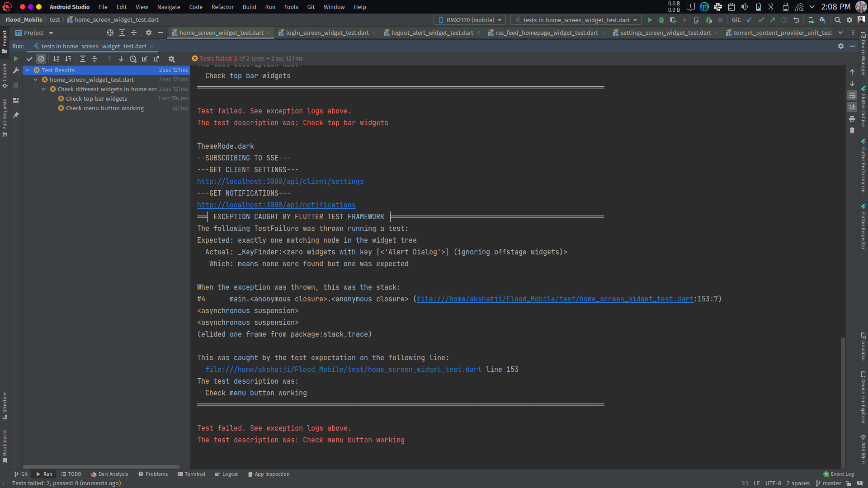
Task: Close the home_screen_widget_test.dart editor tab
Action: pos(269,33)
